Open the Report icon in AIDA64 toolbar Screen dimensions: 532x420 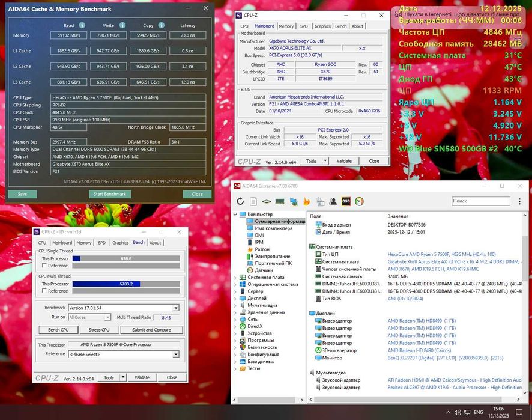pyautogui.click(x=253, y=201)
